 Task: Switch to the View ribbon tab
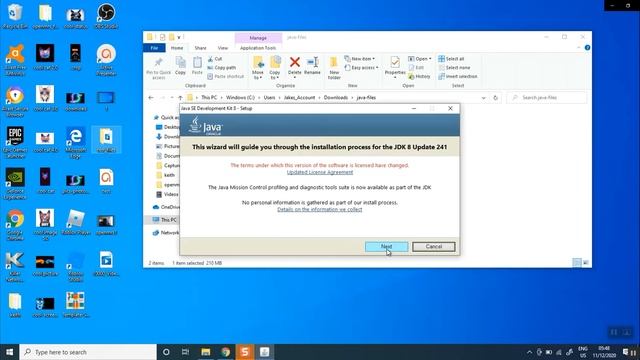(223, 48)
